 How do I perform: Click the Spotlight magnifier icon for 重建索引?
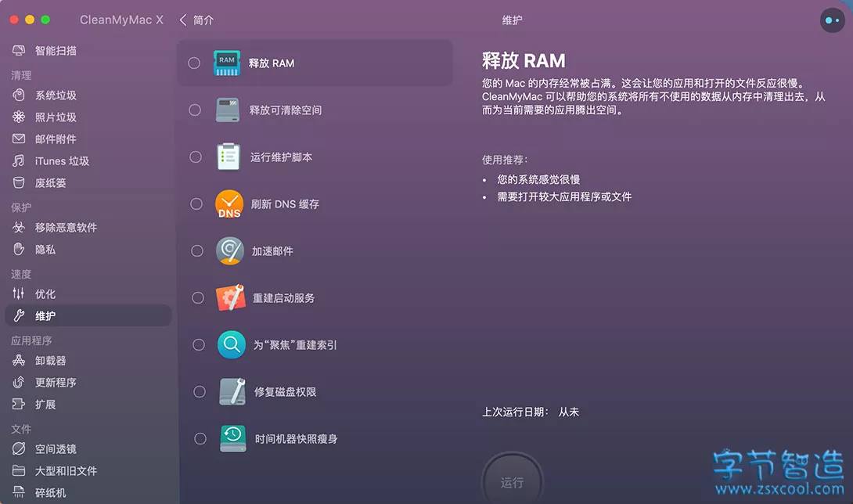point(231,344)
